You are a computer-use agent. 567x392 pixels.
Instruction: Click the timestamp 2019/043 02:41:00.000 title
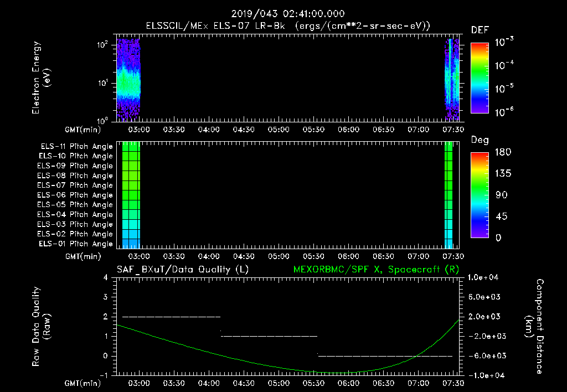tap(288, 14)
